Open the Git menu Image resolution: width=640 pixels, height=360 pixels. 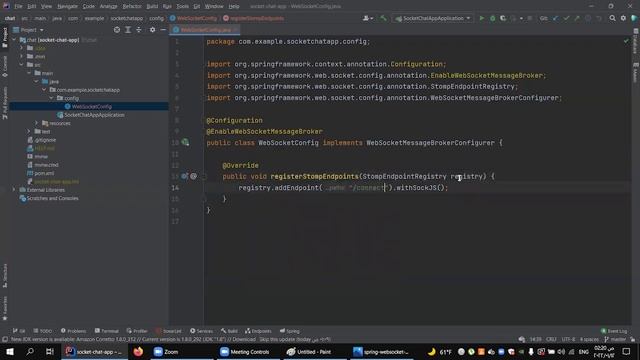point(197,6)
